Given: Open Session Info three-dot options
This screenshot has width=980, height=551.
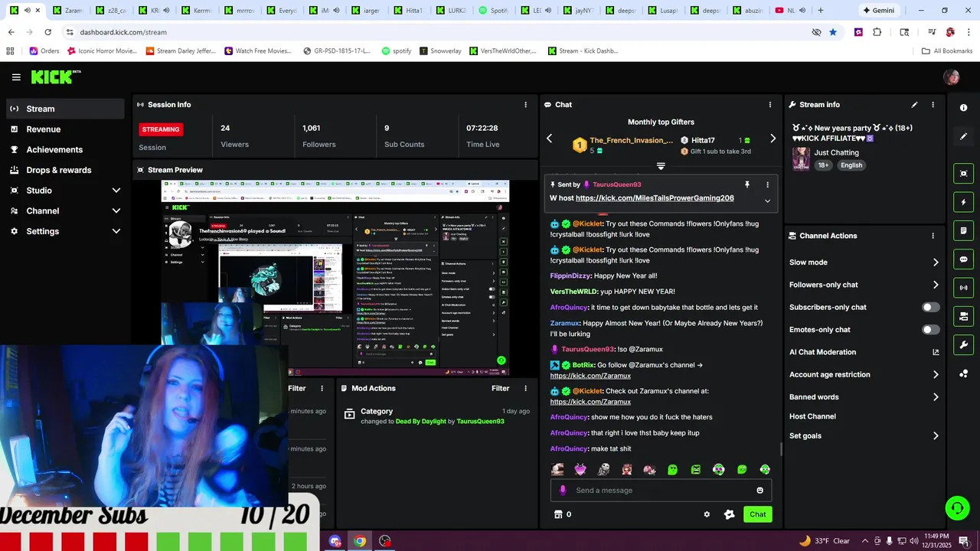Looking at the screenshot, I should (525, 105).
